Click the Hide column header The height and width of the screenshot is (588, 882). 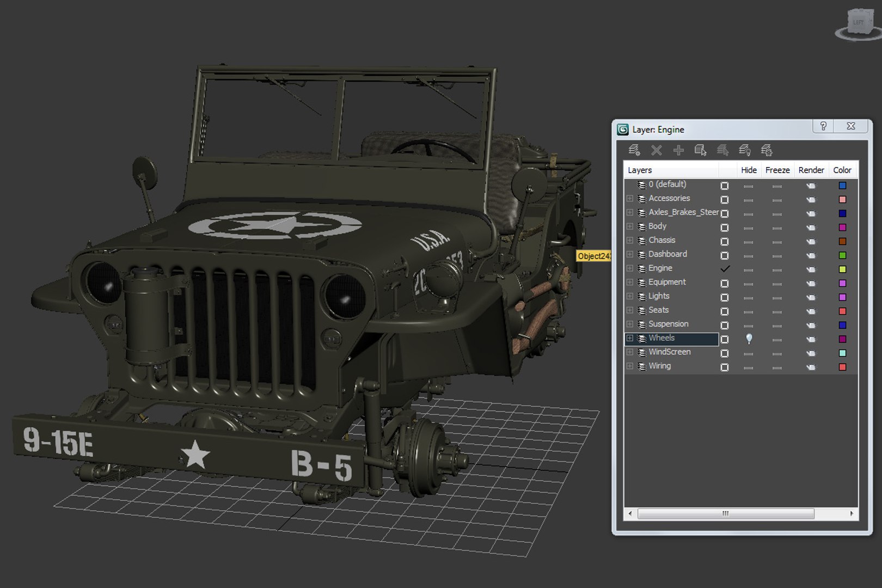[749, 170]
